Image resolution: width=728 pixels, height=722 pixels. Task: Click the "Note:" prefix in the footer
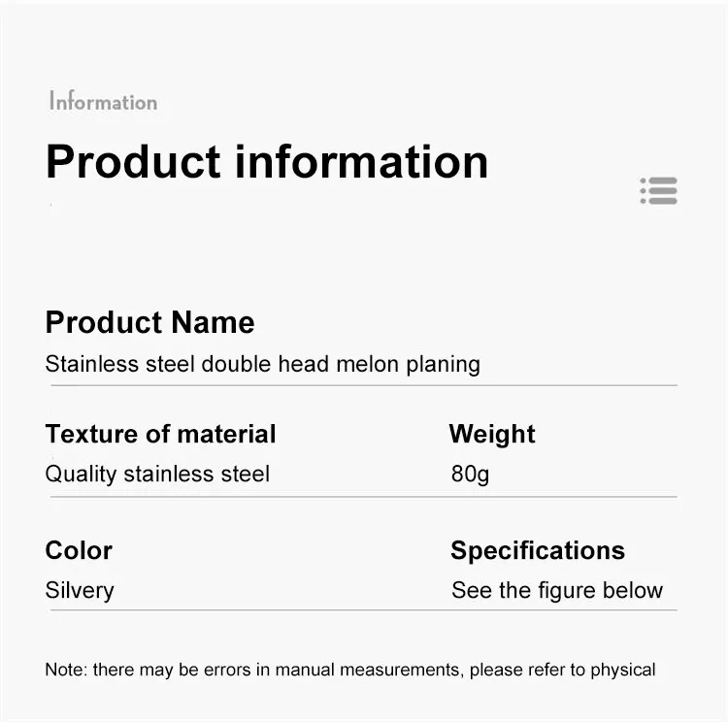(x=64, y=670)
